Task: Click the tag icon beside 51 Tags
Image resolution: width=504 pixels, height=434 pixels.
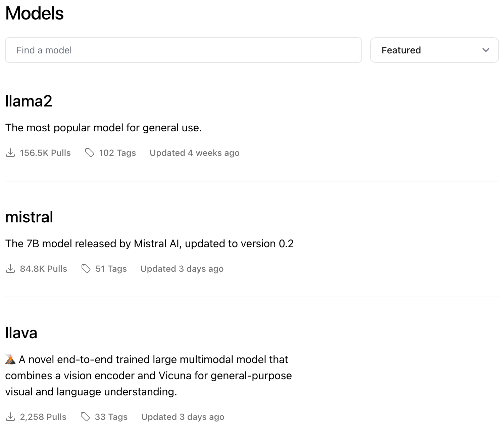Action: tap(86, 269)
